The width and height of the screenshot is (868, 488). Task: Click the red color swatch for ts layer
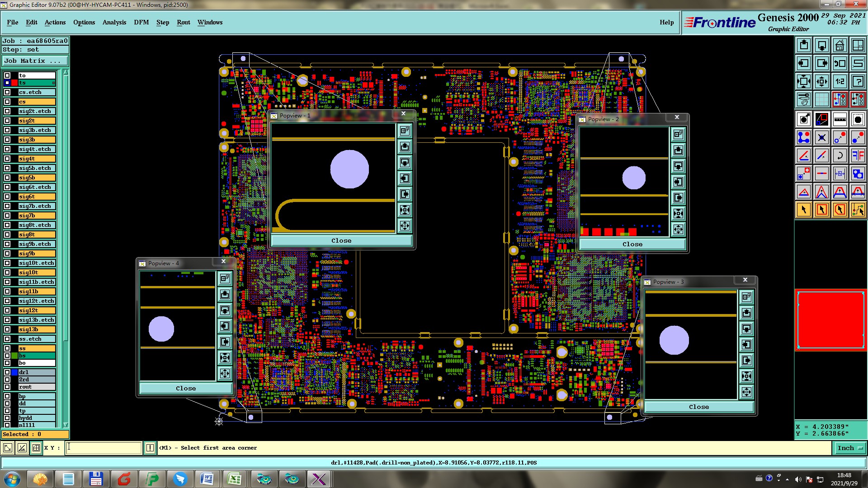point(14,83)
